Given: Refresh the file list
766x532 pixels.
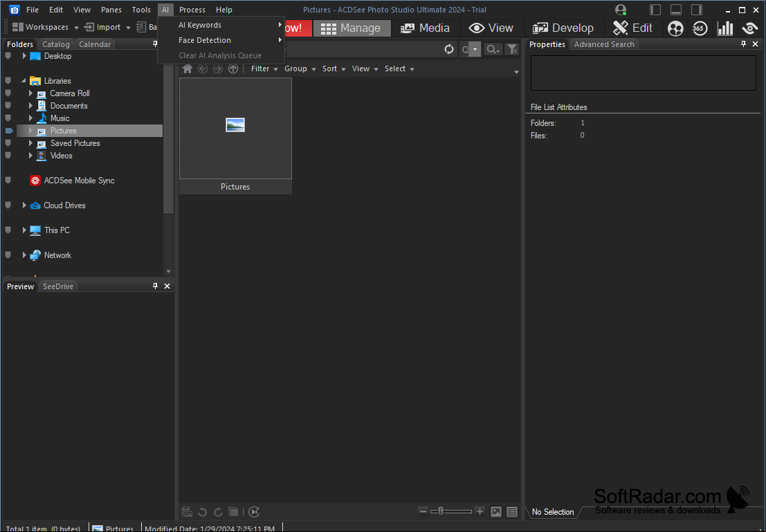Looking at the screenshot, I should (x=449, y=49).
